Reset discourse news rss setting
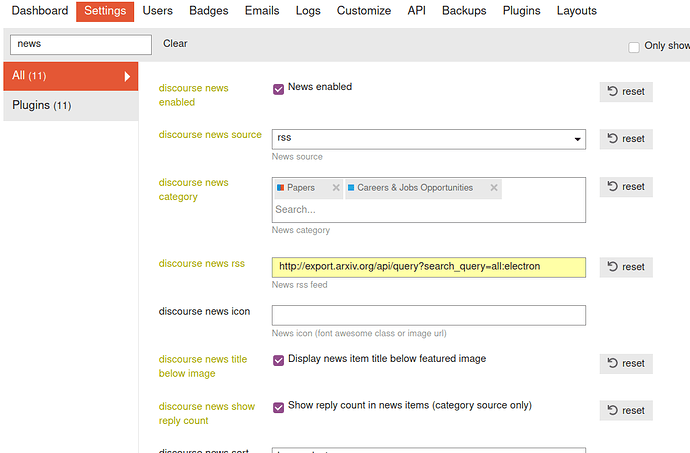Image resolution: width=690 pixels, height=453 pixels. 626,267
